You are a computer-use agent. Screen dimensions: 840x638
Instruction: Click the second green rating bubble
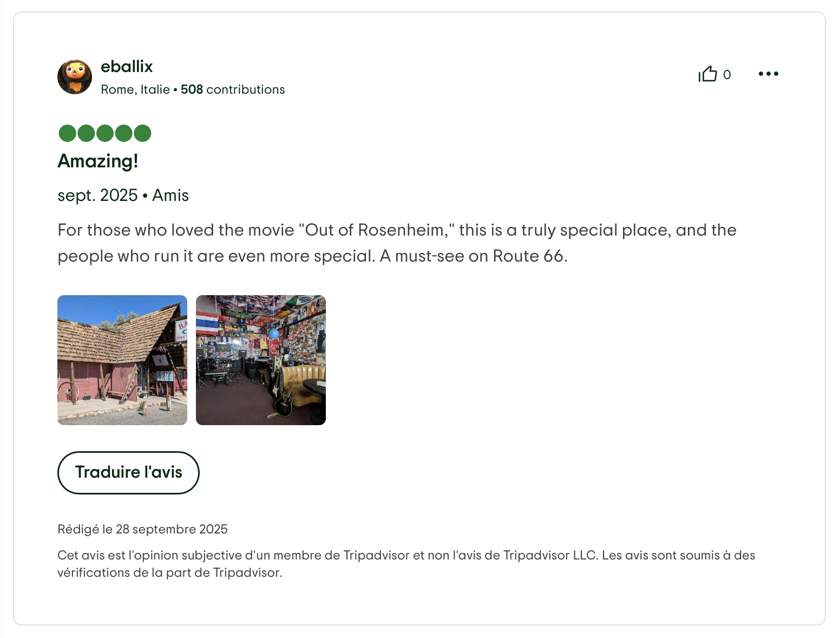point(86,133)
